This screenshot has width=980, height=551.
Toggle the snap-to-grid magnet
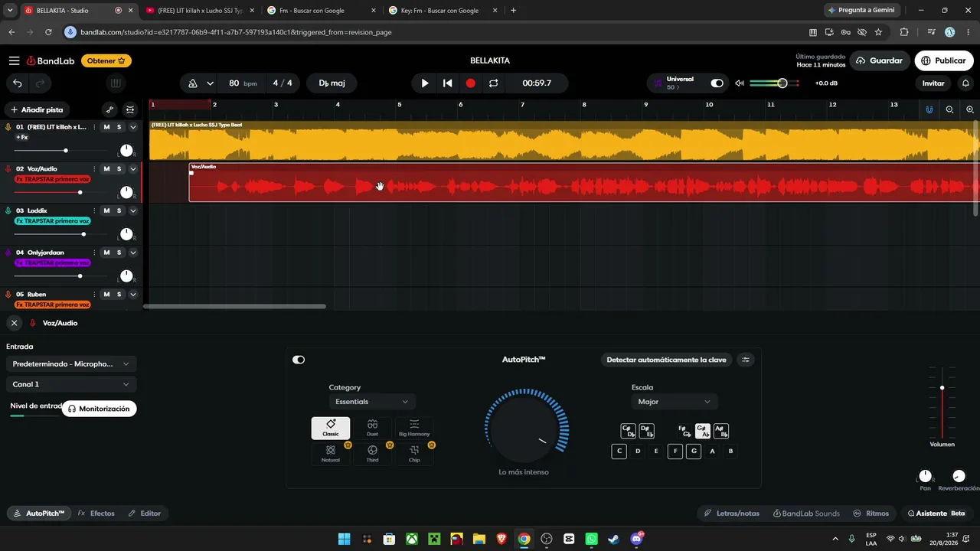(x=929, y=109)
